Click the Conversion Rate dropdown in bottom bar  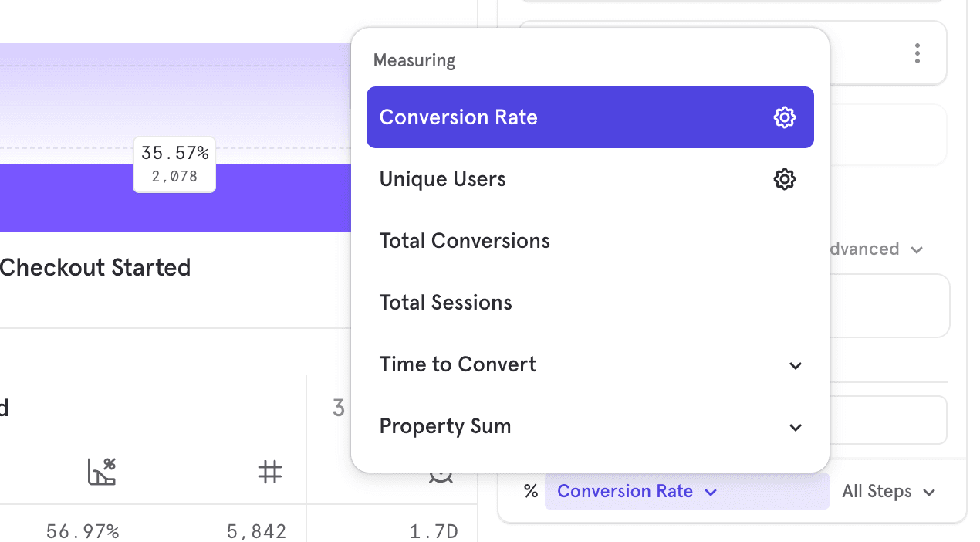coord(637,492)
